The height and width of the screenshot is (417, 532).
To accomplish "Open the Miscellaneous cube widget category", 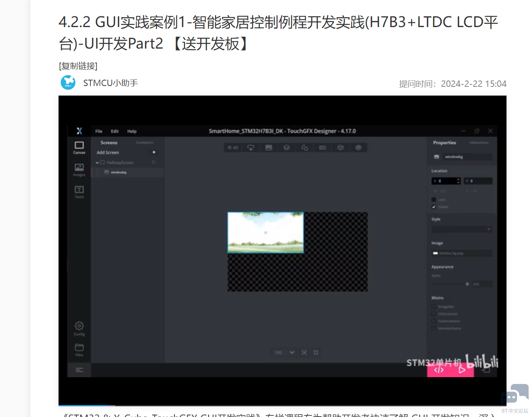I will (x=340, y=147).
